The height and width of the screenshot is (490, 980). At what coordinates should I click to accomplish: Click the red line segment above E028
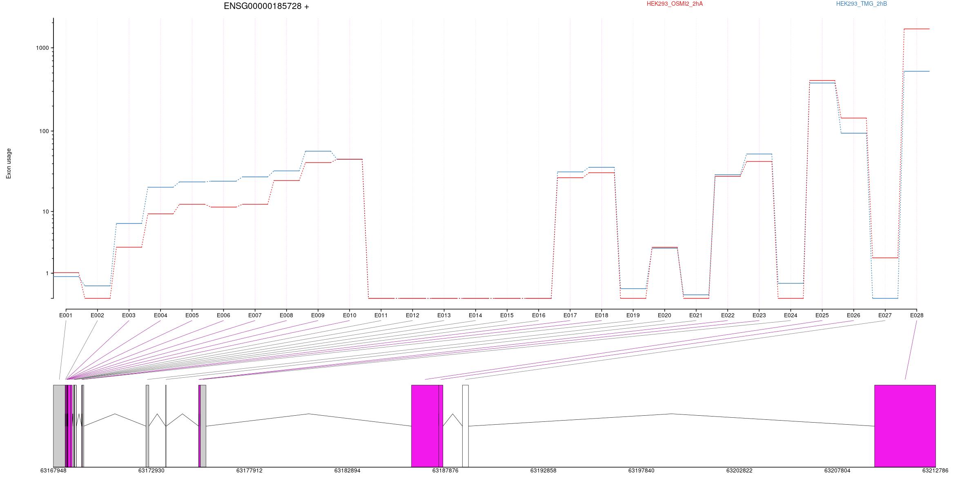pos(917,29)
